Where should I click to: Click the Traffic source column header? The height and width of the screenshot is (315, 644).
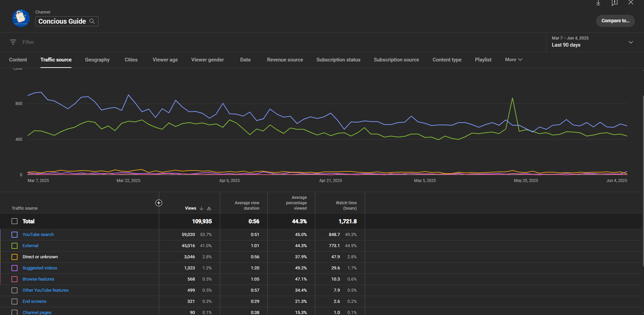click(x=25, y=208)
